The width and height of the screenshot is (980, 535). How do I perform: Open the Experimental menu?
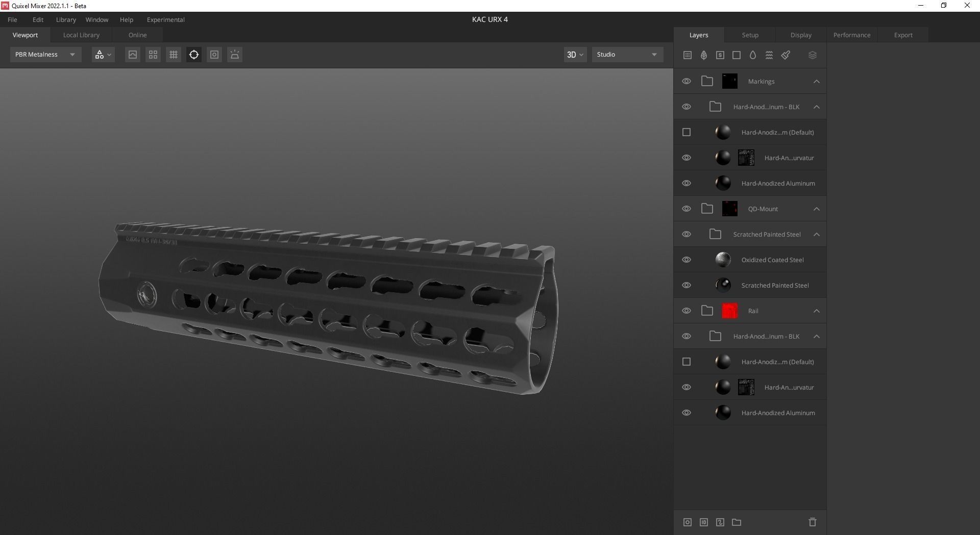(165, 19)
